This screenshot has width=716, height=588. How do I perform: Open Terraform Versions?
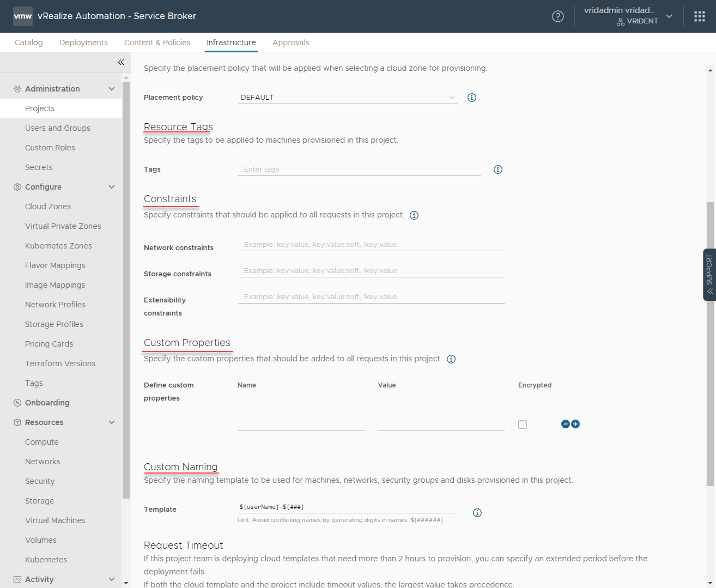click(x=60, y=363)
